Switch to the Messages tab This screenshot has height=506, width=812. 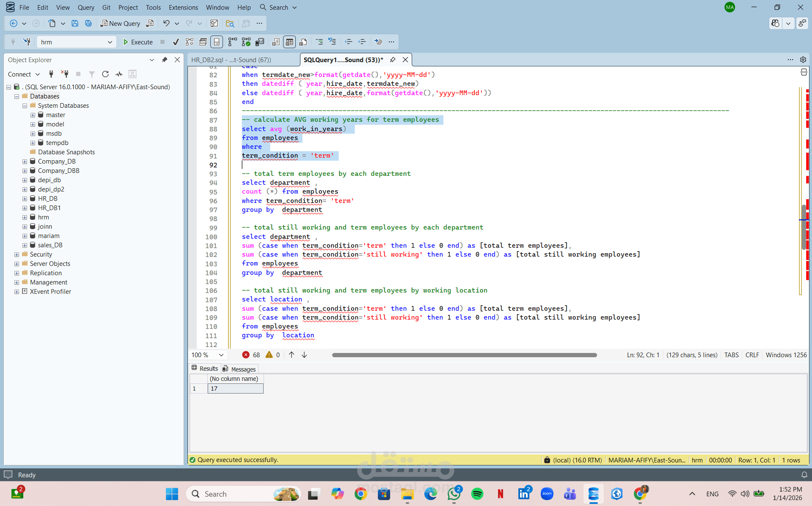pos(239,369)
